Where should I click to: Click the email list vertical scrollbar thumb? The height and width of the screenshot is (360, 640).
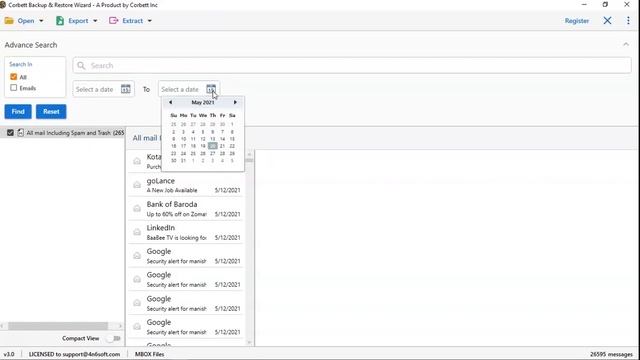(249, 160)
